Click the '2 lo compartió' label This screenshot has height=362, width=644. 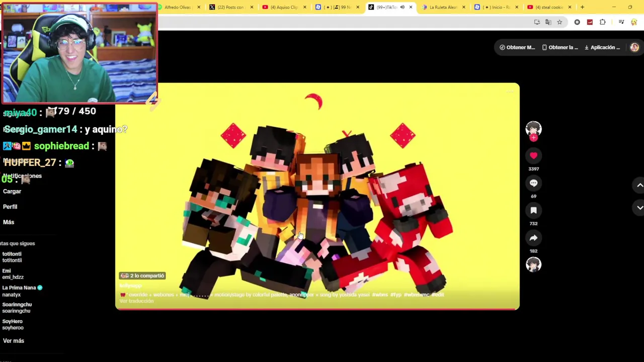pos(142,276)
